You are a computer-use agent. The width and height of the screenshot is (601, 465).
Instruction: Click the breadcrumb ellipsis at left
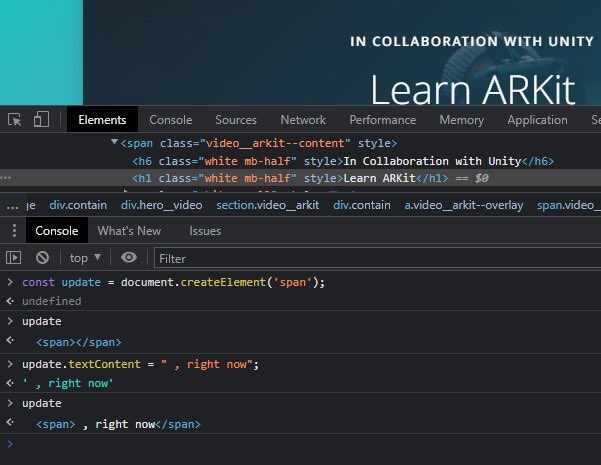(12, 206)
